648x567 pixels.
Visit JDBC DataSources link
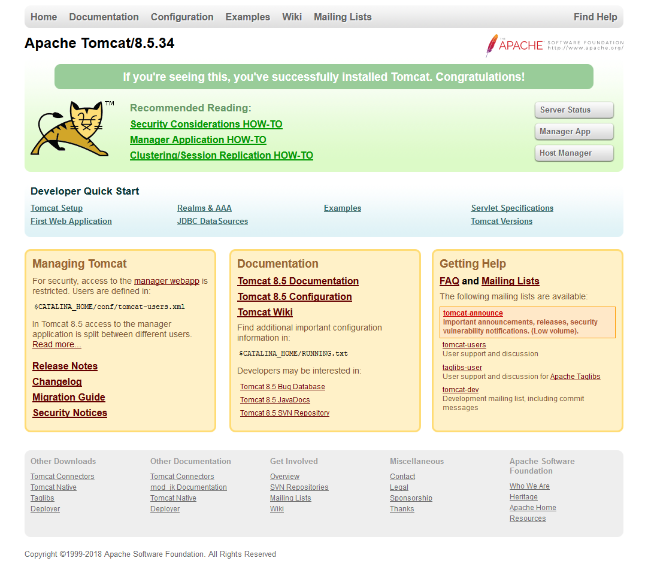[212, 221]
